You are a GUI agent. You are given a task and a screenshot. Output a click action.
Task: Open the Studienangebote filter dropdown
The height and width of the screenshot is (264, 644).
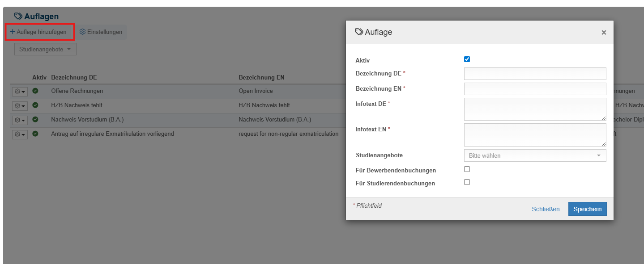coord(45,49)
